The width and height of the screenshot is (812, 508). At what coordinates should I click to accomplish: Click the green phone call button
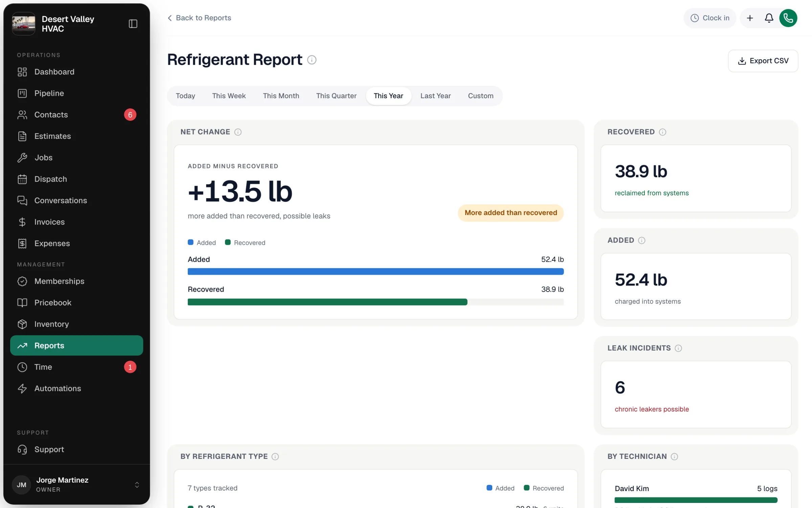pos(788,18)
